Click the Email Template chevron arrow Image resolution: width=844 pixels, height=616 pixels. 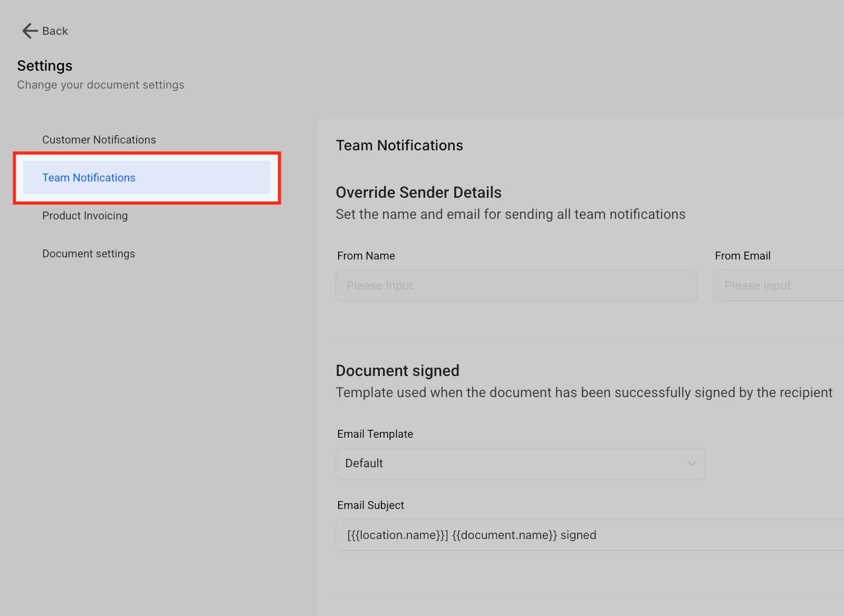click(692, 464)
